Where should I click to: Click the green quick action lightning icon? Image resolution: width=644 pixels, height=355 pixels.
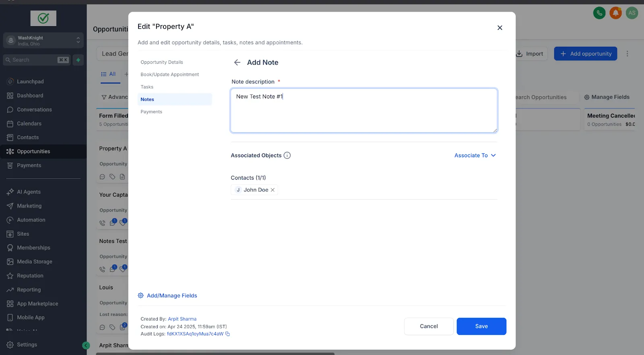[78, 60]
